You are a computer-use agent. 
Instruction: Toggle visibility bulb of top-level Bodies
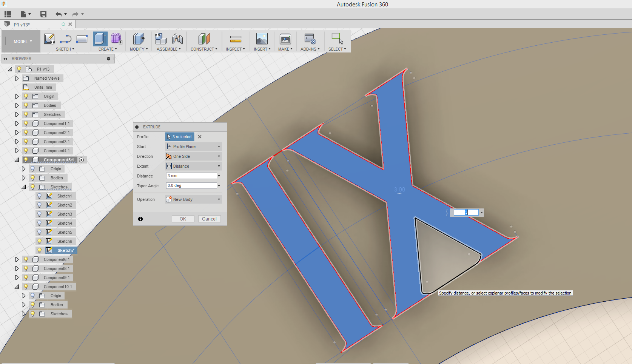click(x=26, y=105)
